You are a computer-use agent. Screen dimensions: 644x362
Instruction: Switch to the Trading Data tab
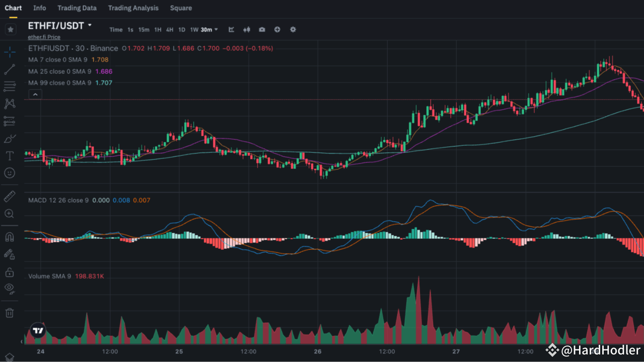point(77,8)
